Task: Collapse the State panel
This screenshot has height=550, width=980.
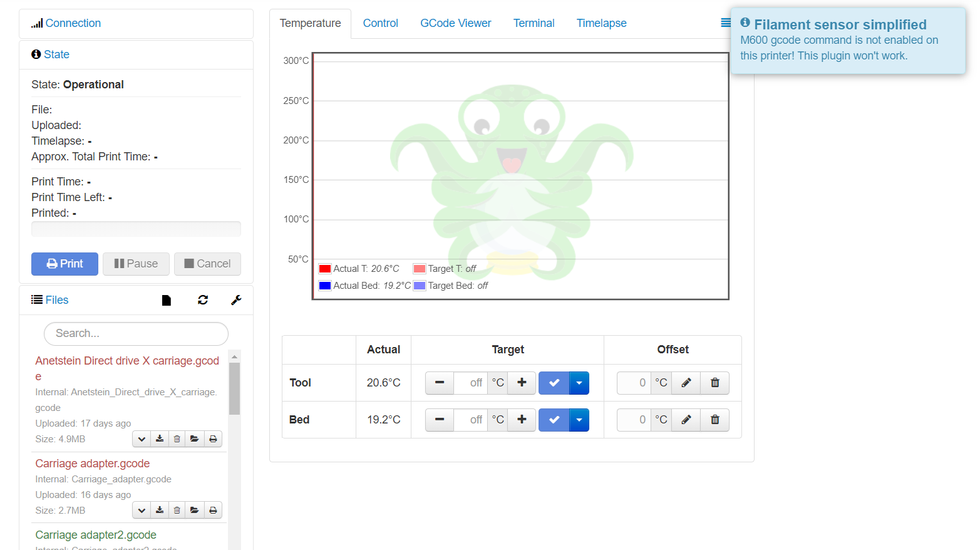Action: [56, 54]
